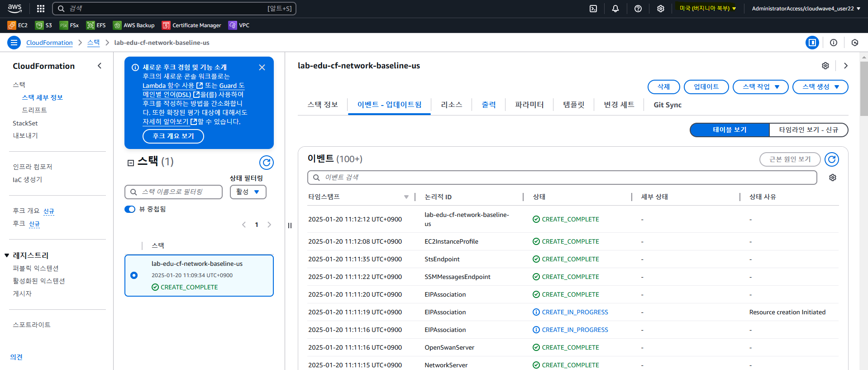Click the stack name filter field
Viewport: 868px width, 370px height.
pyautogui.click(x=173, y=192)
